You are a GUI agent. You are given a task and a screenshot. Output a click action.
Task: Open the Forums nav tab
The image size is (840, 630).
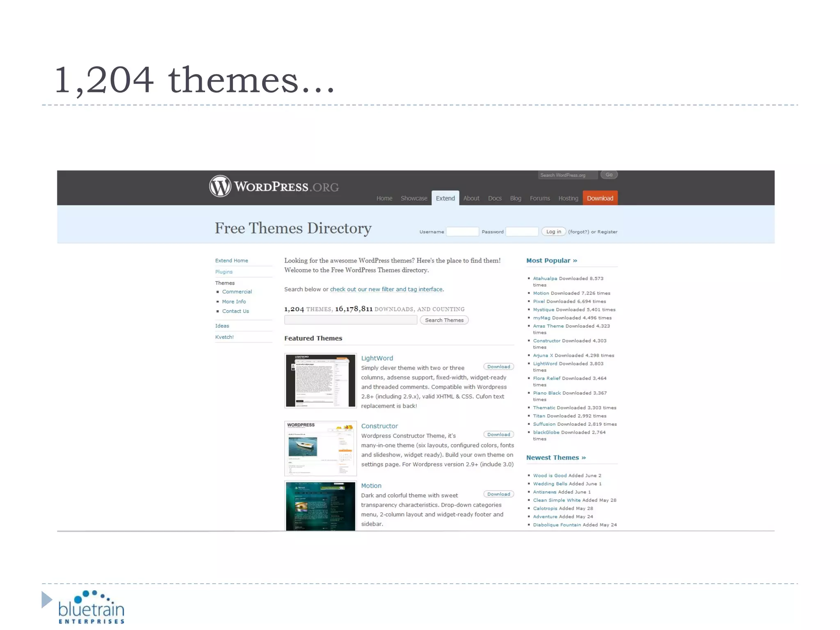click(x=540, y=199)
